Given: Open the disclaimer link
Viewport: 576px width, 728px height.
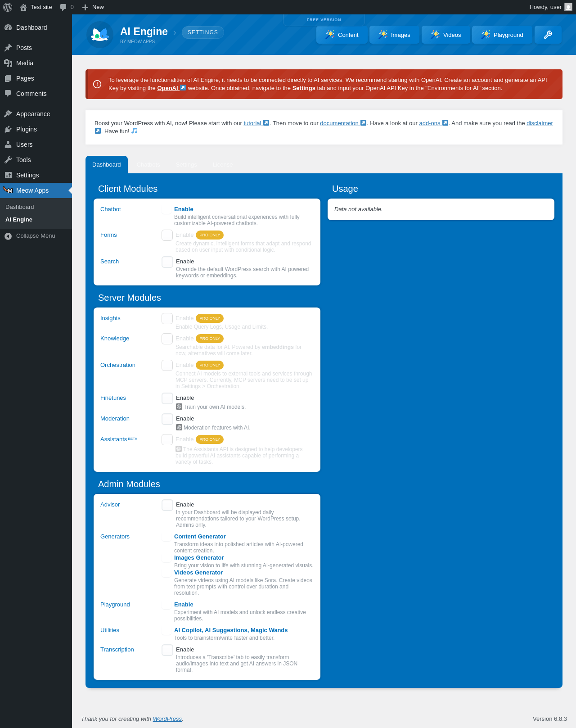Looking at the screenshot, I should click(540, 123).
